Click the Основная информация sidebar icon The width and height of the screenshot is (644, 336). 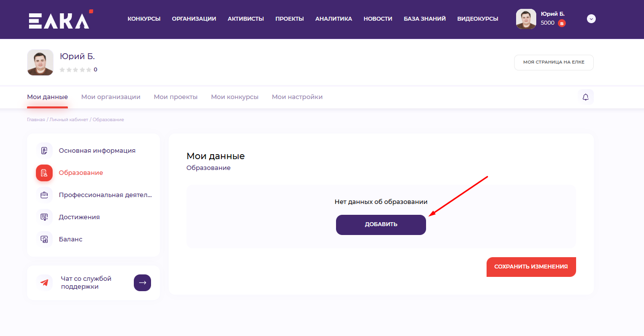coord(44,151)
